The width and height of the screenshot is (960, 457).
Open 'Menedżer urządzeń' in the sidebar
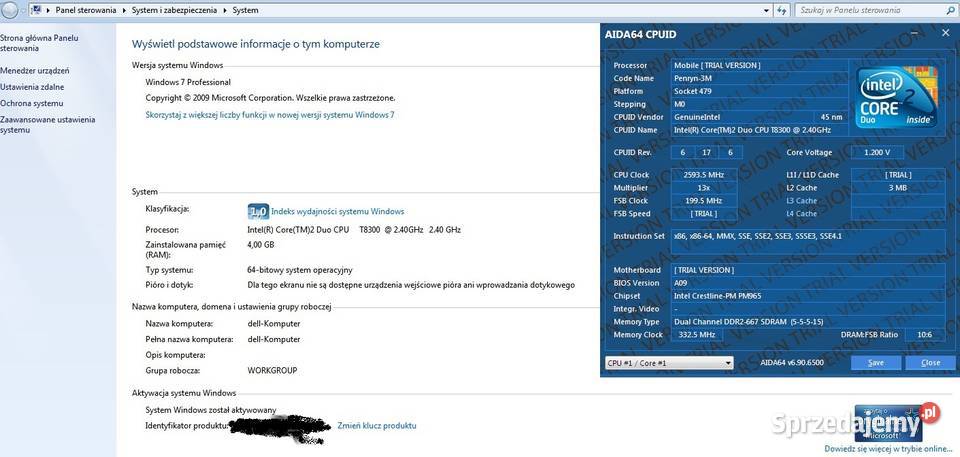point(34,70)
